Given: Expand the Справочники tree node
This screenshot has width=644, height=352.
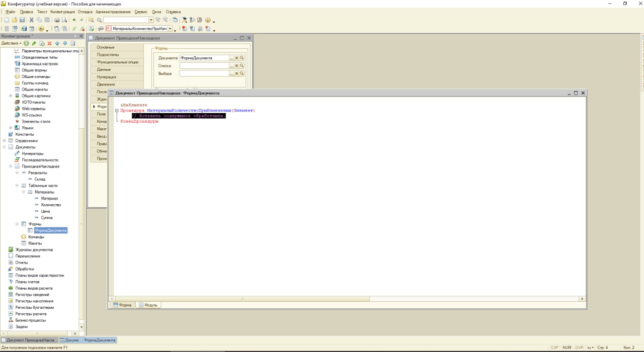Looking at the screenshot, I should coord(4,141).
